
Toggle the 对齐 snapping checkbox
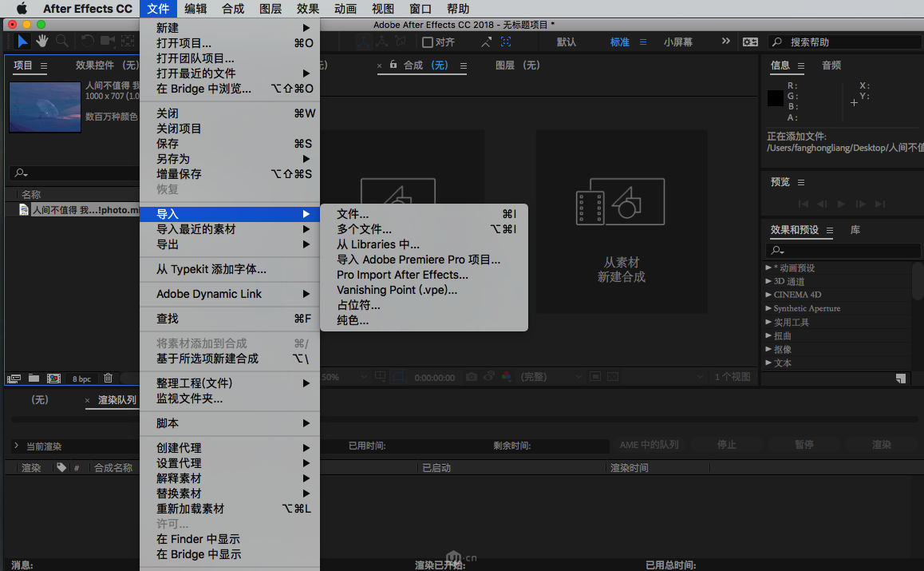click(428, 42)
